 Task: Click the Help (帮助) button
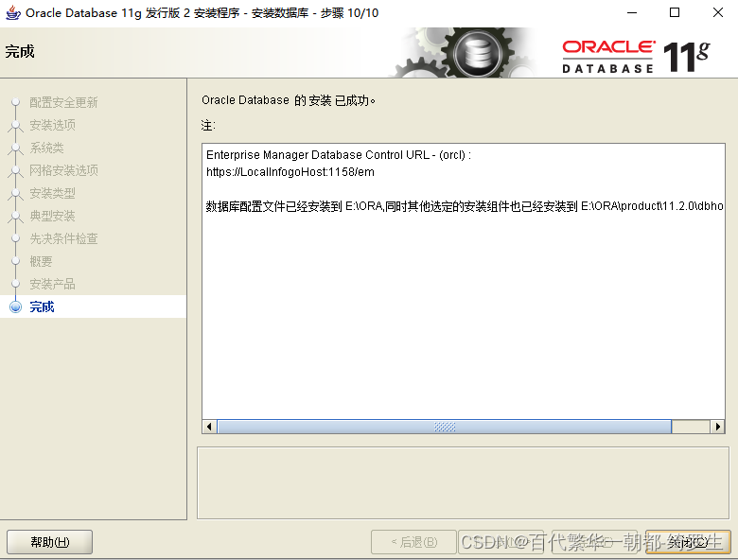[x=49, y=542]
